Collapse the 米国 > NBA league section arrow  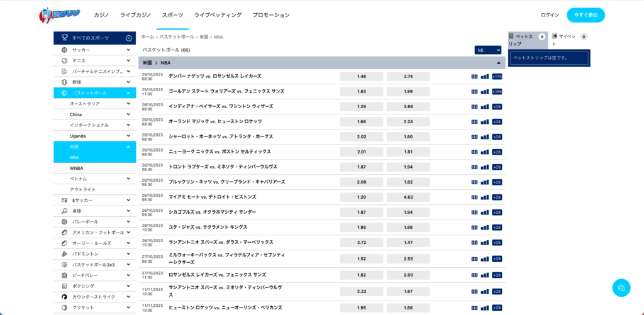[x=499, y=63]
